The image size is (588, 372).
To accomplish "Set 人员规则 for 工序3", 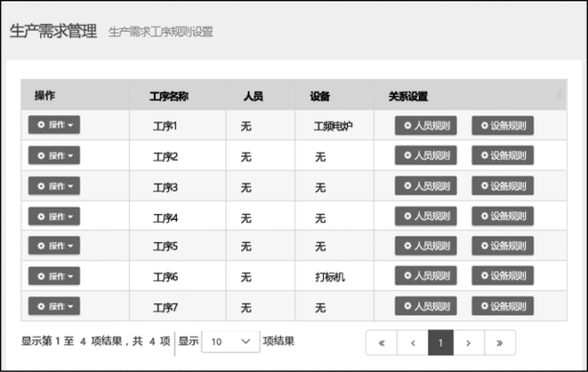I will point(425,186).
